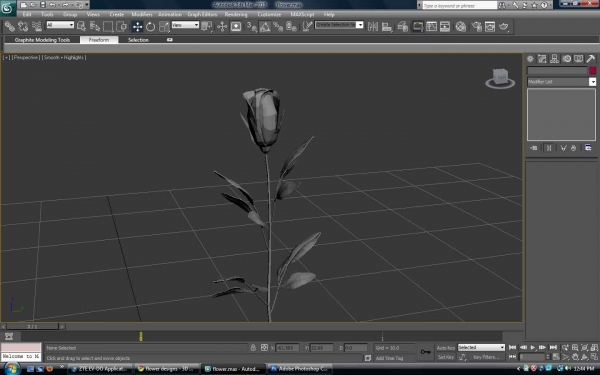Activate the Select Object tool
The image size is (600, 375).
point(81,26)
